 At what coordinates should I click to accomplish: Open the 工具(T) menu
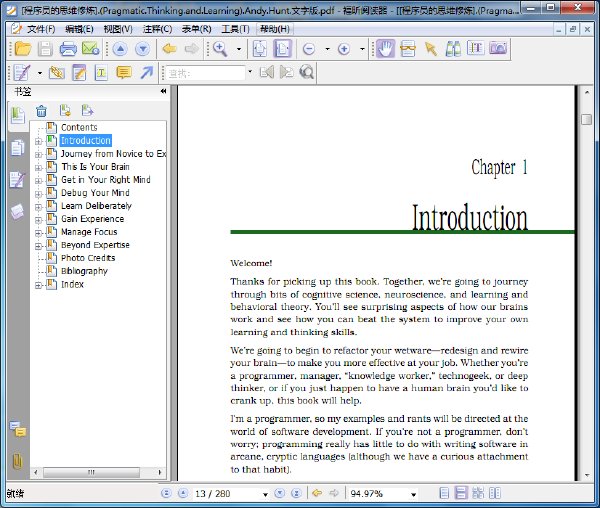[x=235, y=29]
